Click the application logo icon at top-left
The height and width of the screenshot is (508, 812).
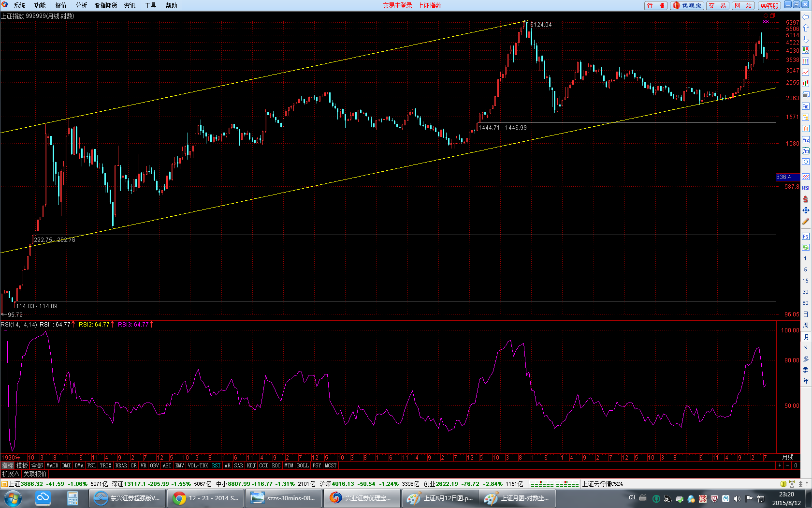pyautogui.click(x=5, y=5)
